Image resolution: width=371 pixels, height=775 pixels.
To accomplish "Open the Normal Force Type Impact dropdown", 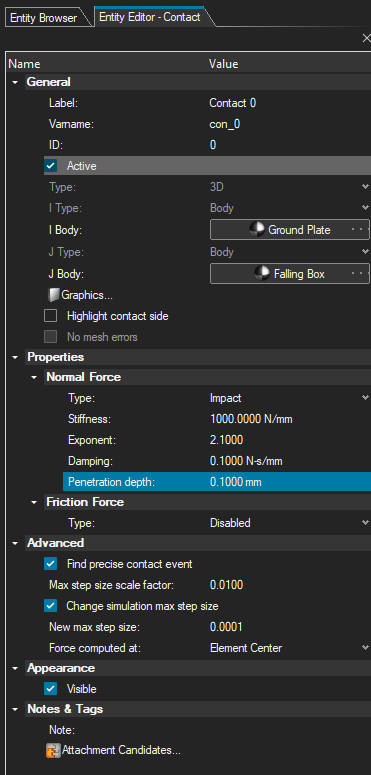I will click(x=365, y=398).
